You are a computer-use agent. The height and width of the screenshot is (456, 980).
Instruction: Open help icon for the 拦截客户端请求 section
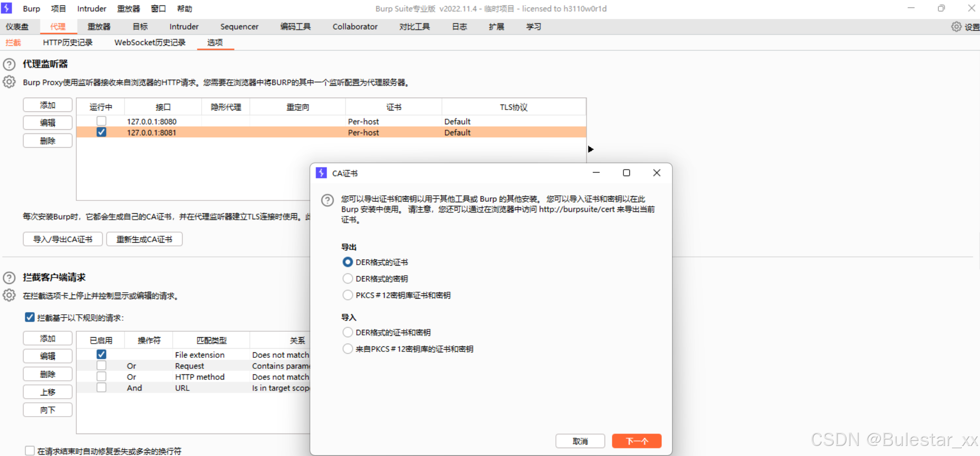[x=9, y=278]
